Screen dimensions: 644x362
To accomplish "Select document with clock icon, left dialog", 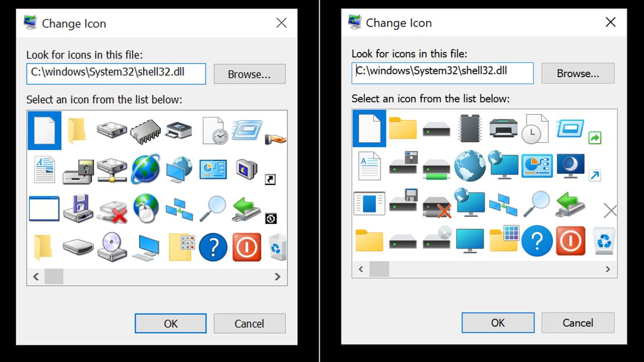I will 215,130.
